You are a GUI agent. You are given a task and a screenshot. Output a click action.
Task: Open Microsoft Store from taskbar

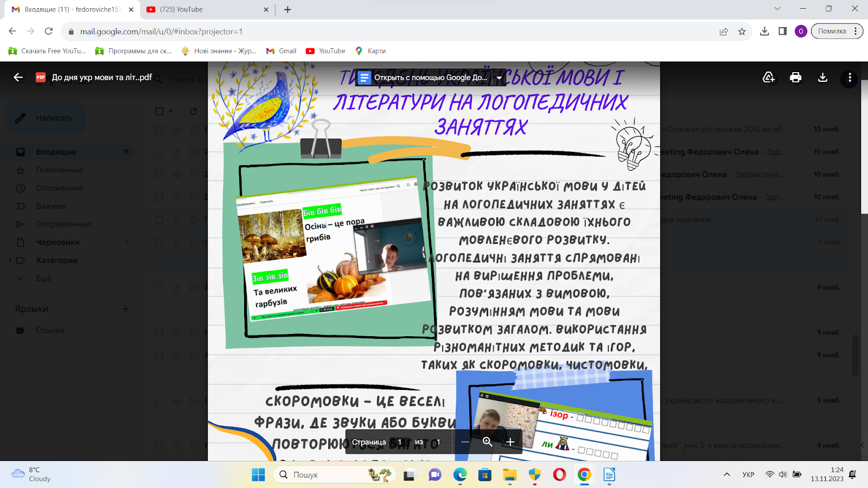click(x=484, y=475)
